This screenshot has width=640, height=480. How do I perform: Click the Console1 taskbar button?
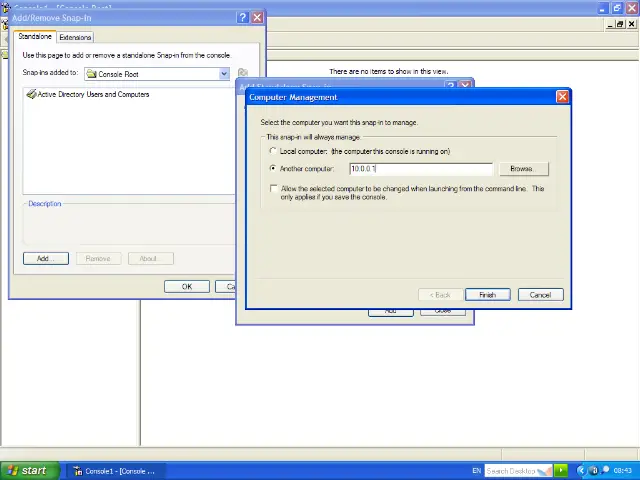tap(114, 470)
